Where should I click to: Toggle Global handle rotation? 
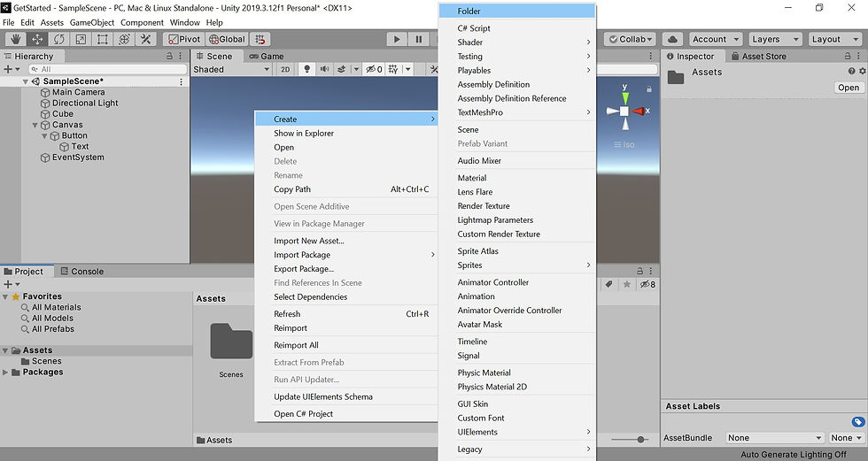click(x=226, y=39)
